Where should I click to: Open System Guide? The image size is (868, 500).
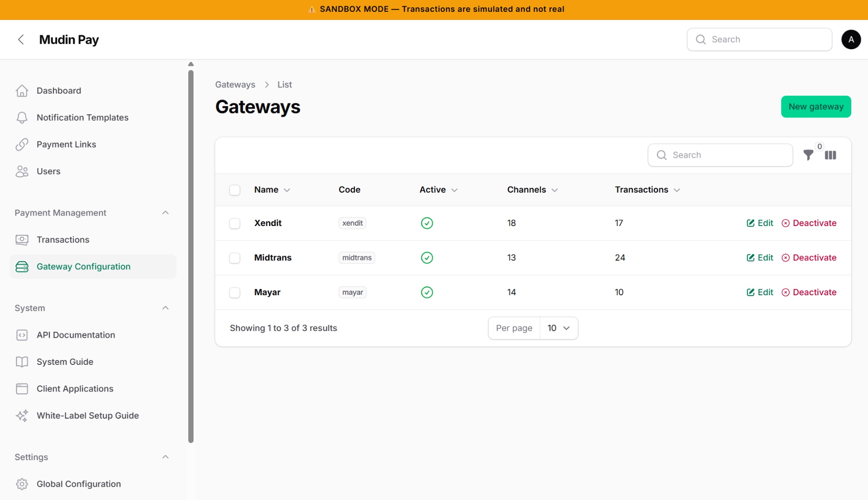coord(93,362)
